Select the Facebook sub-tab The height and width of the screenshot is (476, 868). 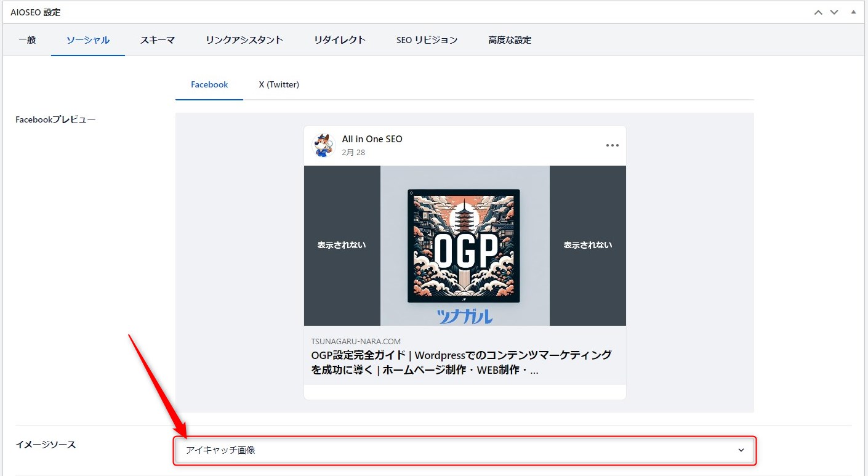[x=209, y=84]
